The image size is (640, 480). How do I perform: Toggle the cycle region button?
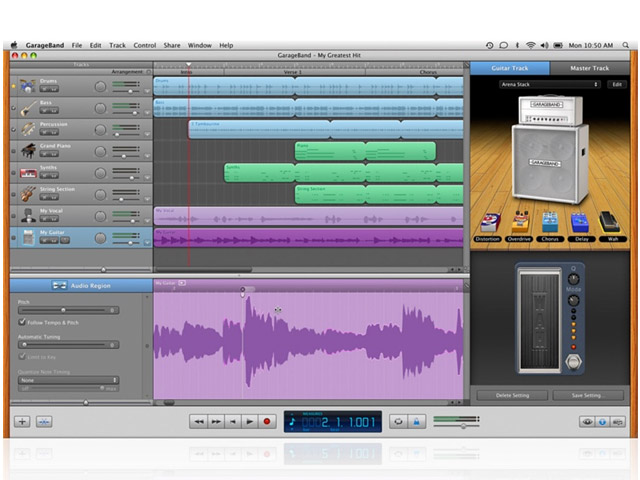click(x=398, y=421)
